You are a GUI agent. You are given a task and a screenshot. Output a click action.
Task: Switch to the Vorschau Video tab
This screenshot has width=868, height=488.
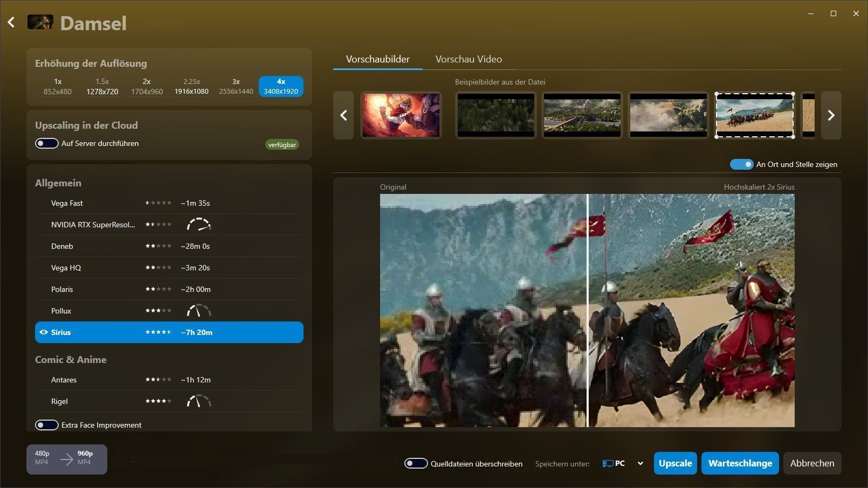469,59
